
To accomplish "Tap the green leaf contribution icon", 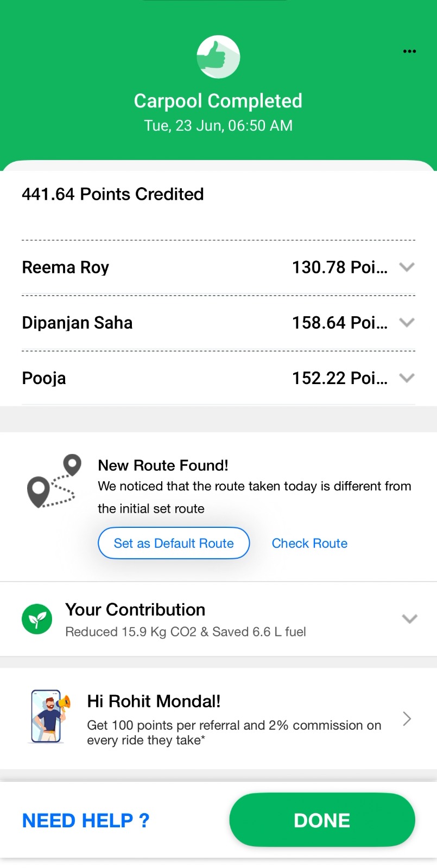I will 37,619.
